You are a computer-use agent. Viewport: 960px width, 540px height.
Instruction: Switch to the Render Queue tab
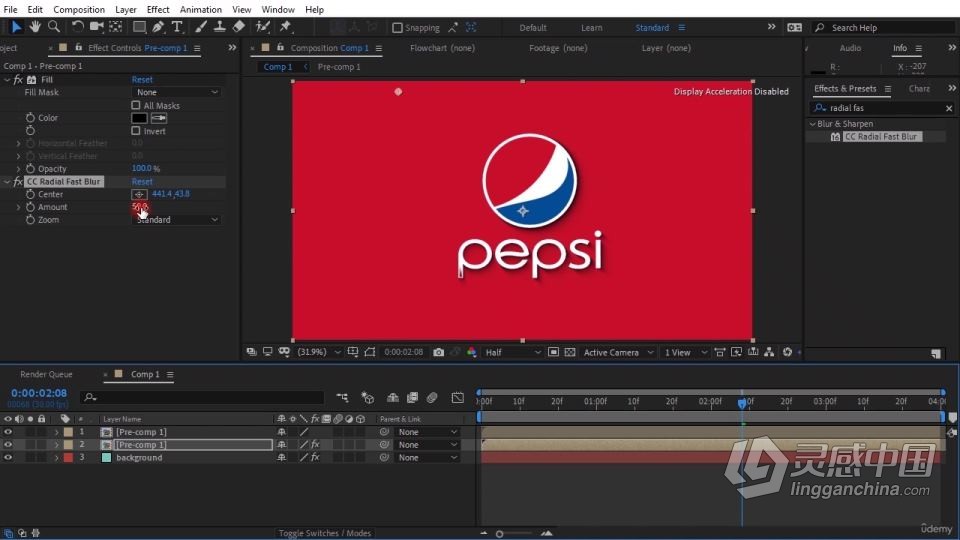click(46, 374)
